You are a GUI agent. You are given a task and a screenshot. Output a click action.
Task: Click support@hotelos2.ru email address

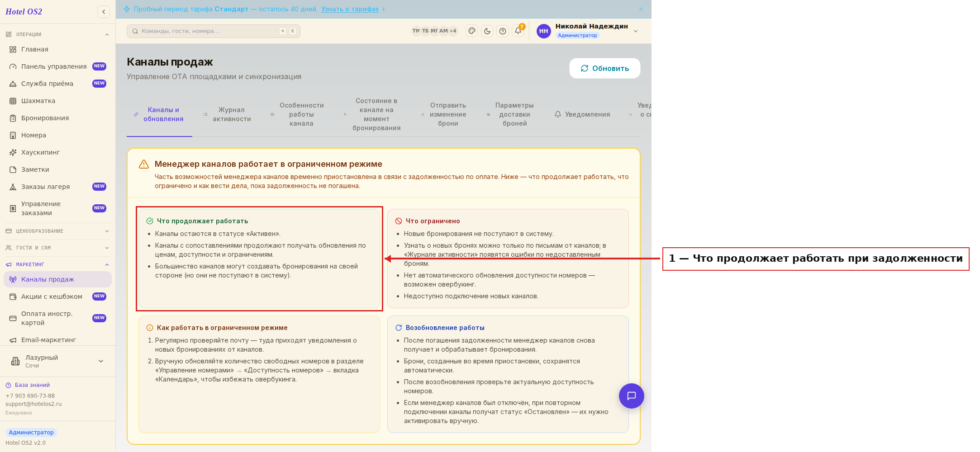pyautogui.click(x=33, y=404)
